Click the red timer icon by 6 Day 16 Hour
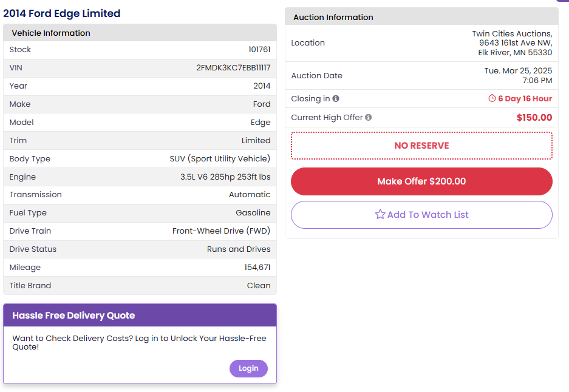This screenshot has width=569, height=392. pos(492,99)
